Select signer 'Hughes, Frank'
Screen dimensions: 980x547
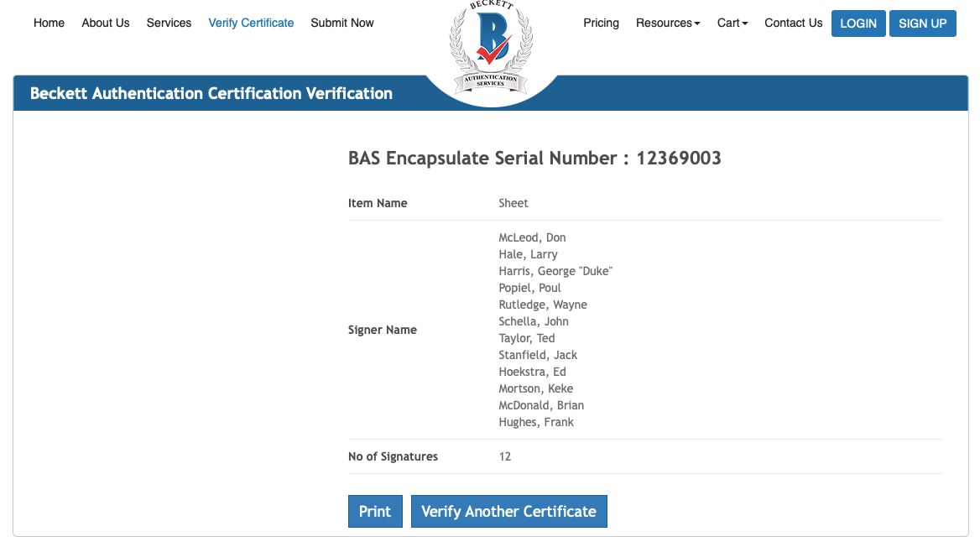click(x=535, y=423)
